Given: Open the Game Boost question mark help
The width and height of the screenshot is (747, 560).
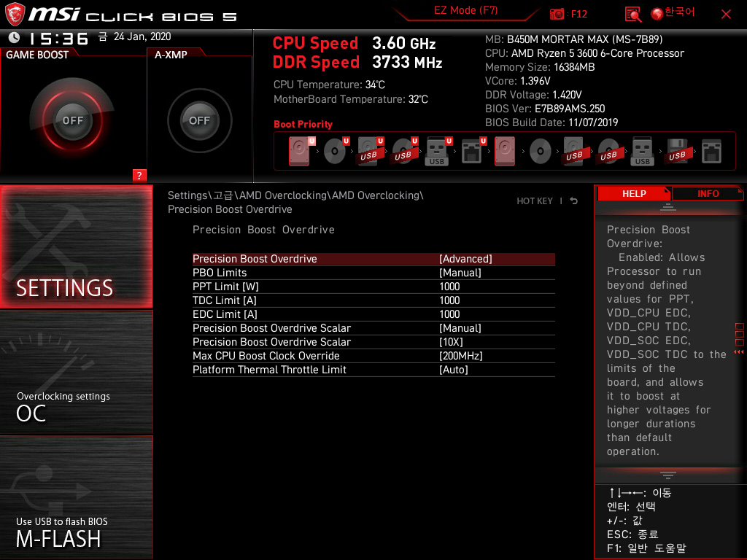Looking at the screenshot, I should click(x=139, y=175).
